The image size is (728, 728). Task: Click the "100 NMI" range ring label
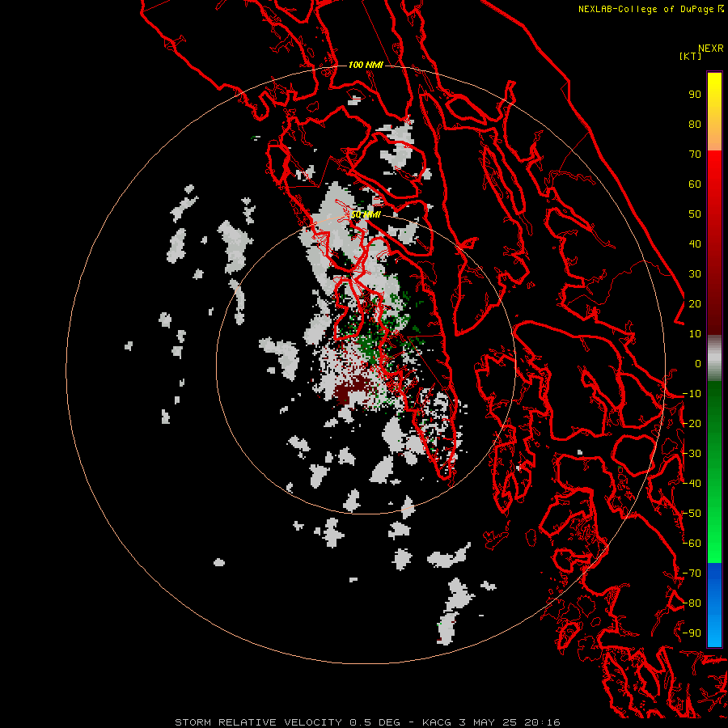pos(366,65)
